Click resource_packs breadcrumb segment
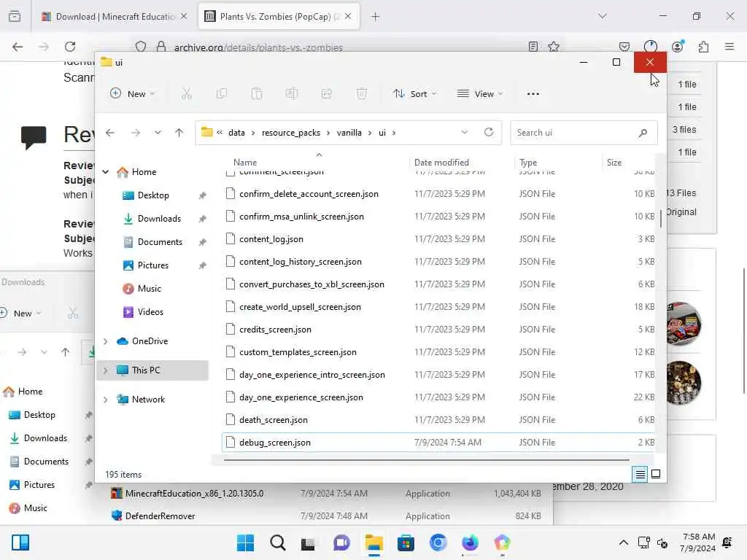The height and width of the screenshot is (560, 747). [291, 133]
